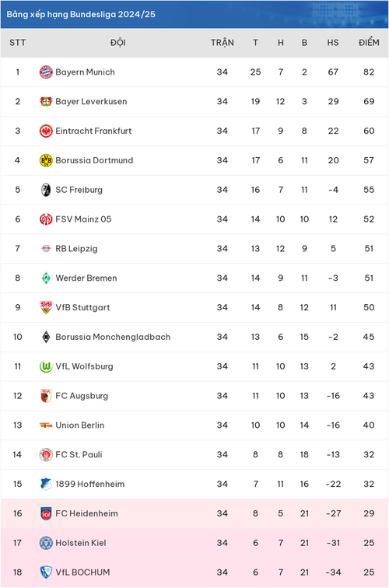
Task: Click the Borussia Dortmund BVB badge
Action: click(x=46, y=160)
